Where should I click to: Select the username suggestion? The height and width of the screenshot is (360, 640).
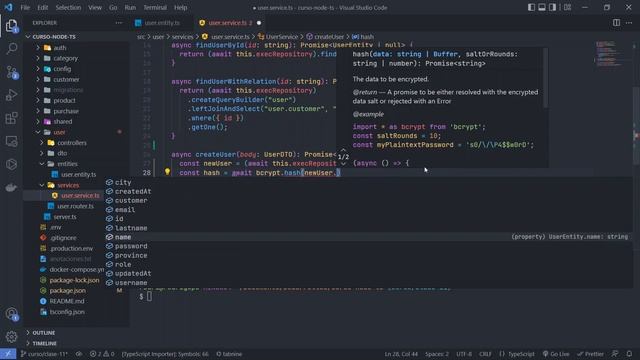pyautogui.click(x=131, y=282)
